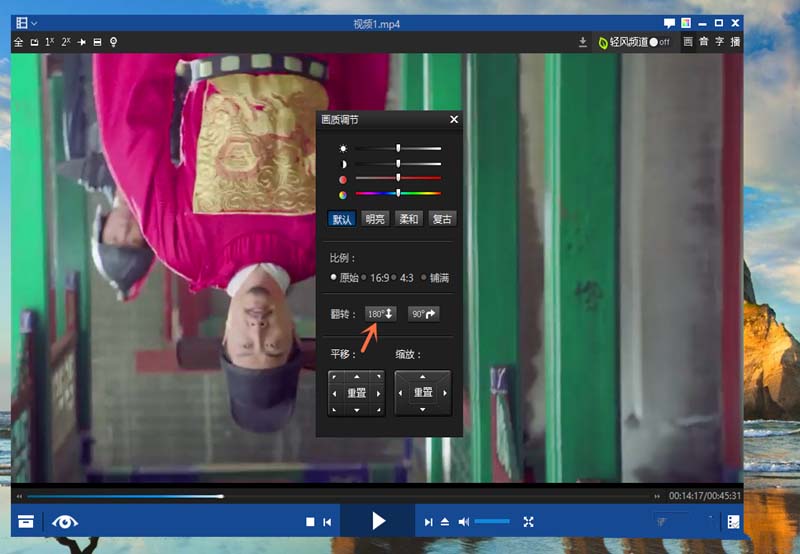
Task: Pan the image to the upper-left corner
Action: (x=334, y=376)
